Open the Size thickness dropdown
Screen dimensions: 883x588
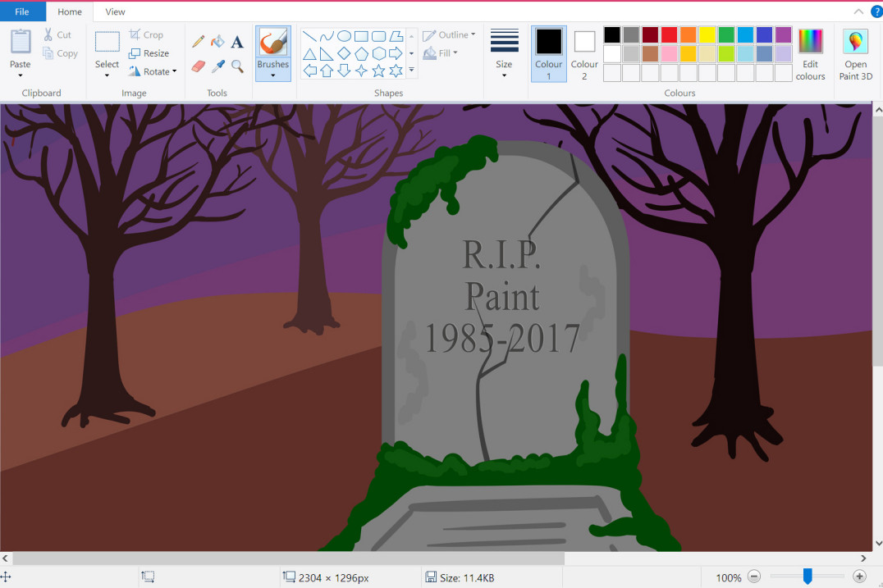point(504,54)
